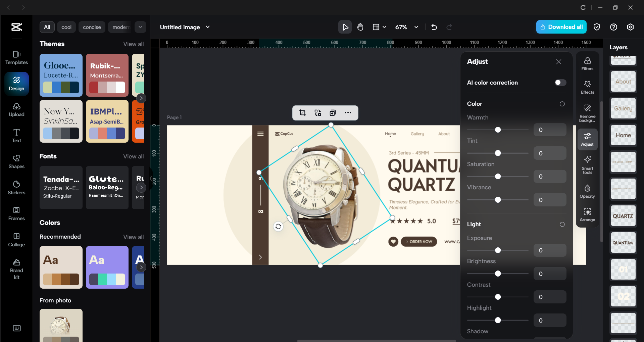Viewport: 644px width, 342px height.
Task: Reset the Color adjustments
Action: (562, 104)
